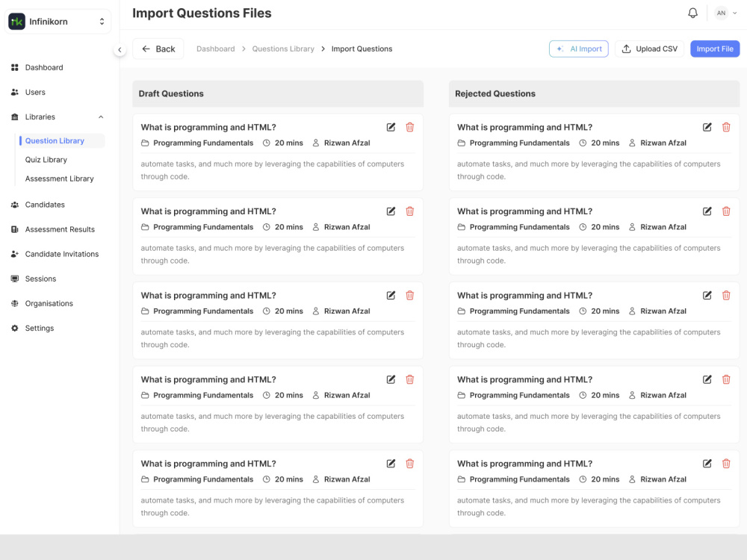Screen dimensions: 747x560
Task: Select Question Library in the sidebar
Action: pos(62,141)
